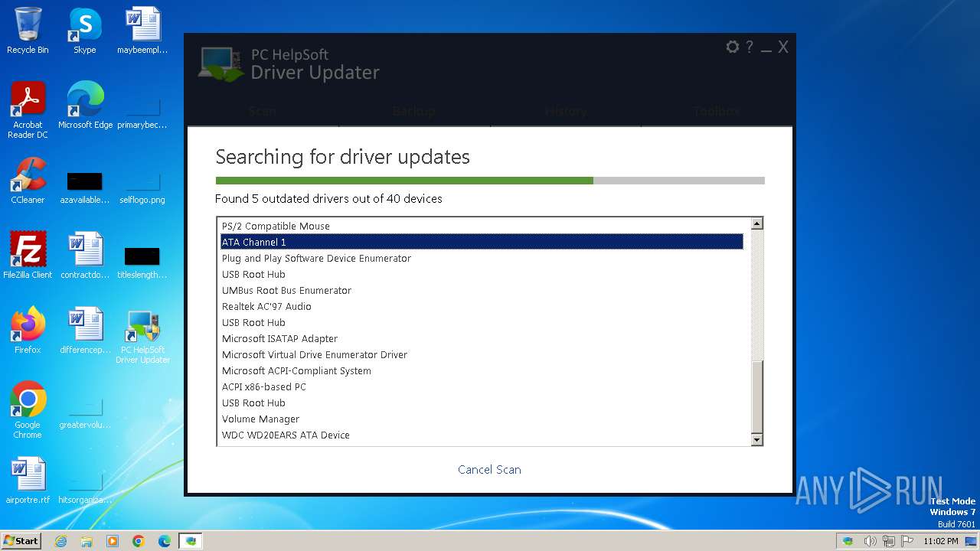Click the device list scroll down arrow
Viewport: 980px width, 551px height.
click(x=756, y=439)
